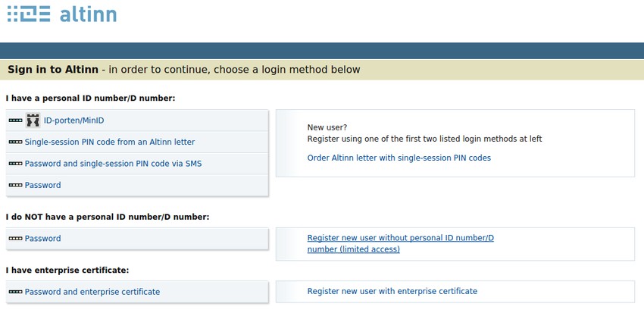Screen dimensions: 644x313
Task: Click the dots icon beside the SMS PIN option
Action: [x=15, y=164]
